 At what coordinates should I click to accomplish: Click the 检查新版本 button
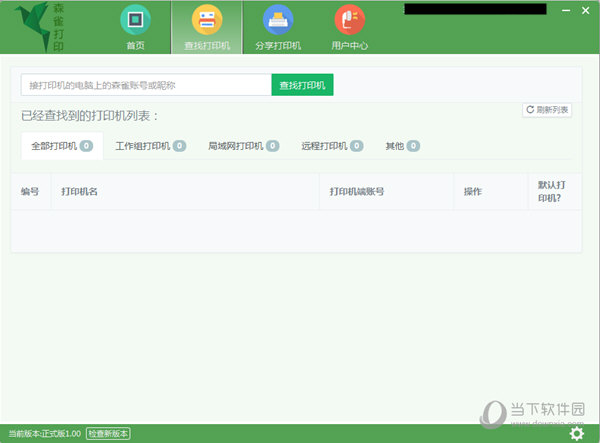(108, 433)
